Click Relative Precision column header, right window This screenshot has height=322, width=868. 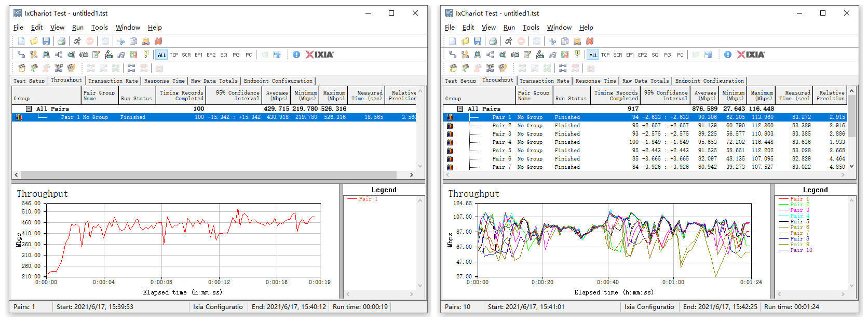[830, 96]
